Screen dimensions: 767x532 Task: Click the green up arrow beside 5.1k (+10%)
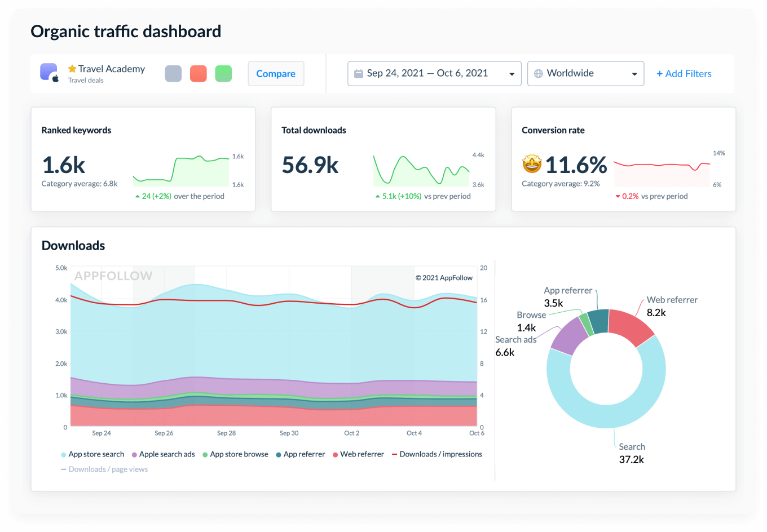[x=378, y=197]
